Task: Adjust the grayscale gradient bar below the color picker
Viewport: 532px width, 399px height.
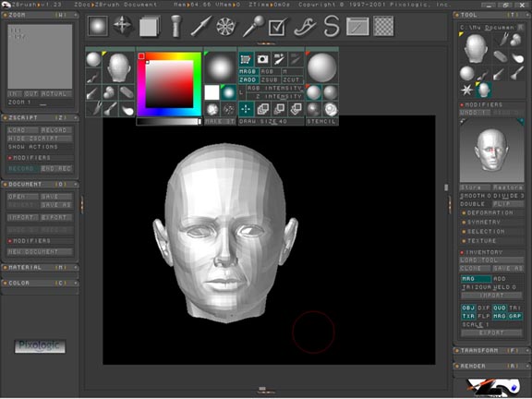Action: point(169,122)
